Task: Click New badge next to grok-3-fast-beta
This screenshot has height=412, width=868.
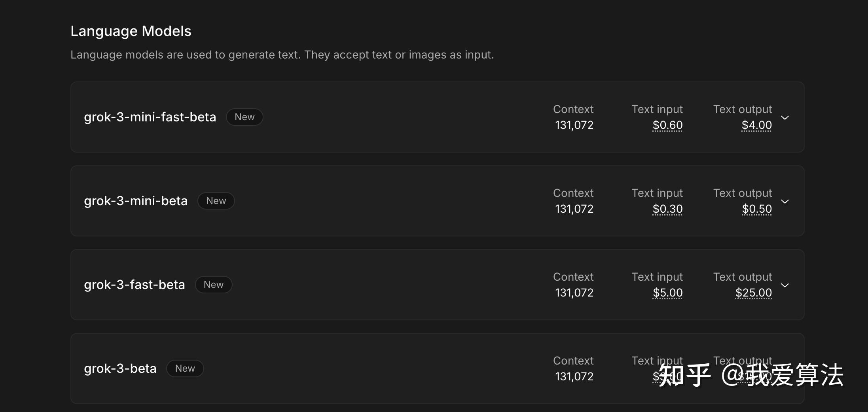Action: (214, 285)
